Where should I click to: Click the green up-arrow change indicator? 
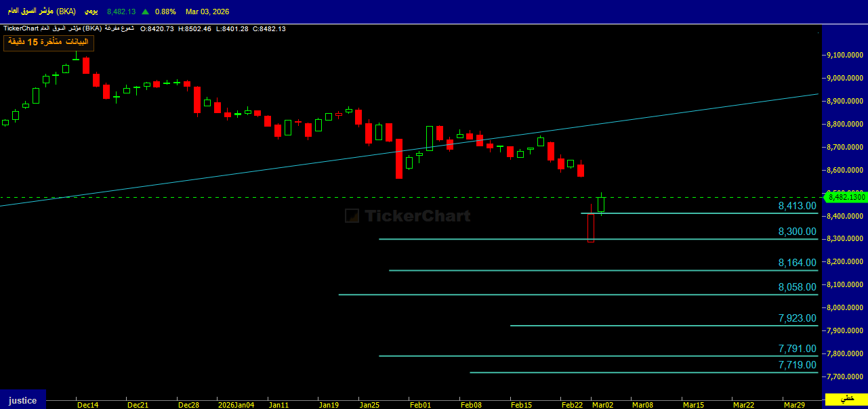point(145,12)
